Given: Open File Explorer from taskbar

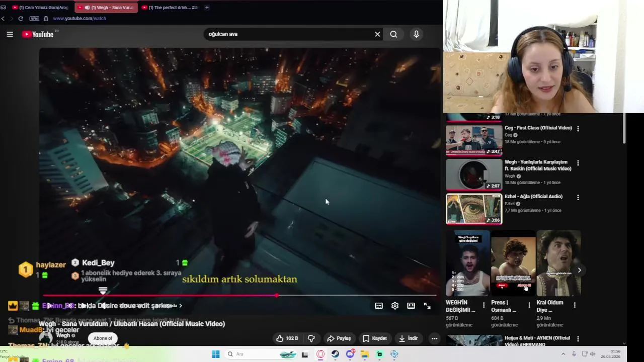Looking at the screenshot, I should point(365,354).
